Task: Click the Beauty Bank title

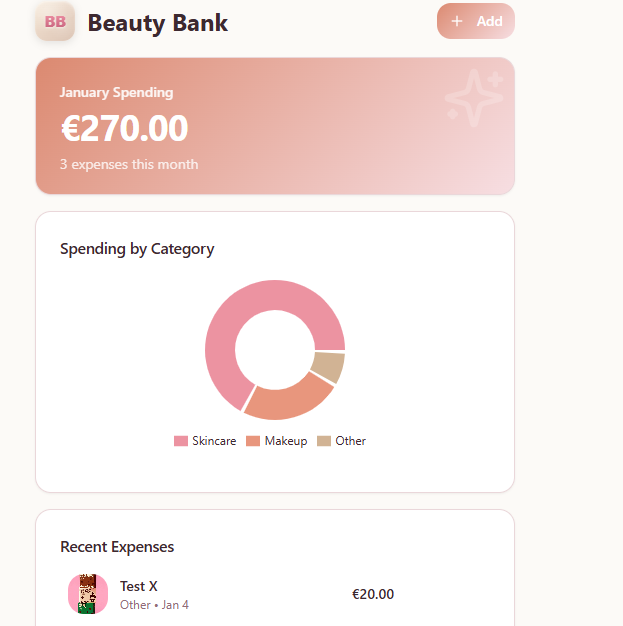Action: 158,22
